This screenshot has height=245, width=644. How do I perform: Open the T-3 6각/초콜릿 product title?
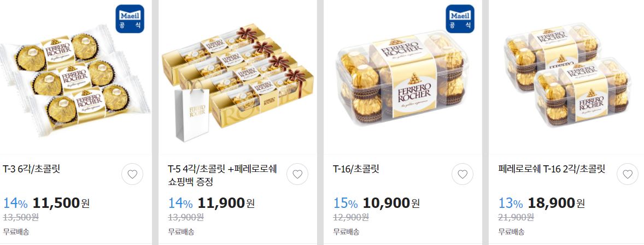[32, 169]
